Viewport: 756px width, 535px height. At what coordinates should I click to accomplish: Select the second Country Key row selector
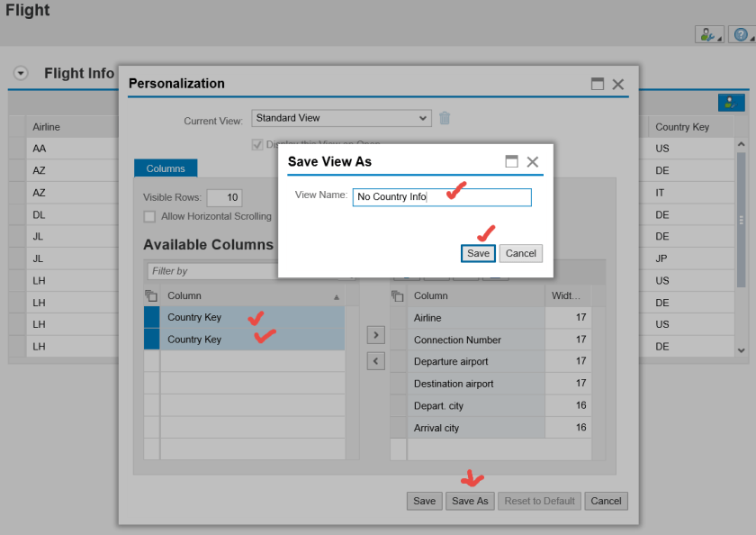pyautogui.click(x=151, y=340)
